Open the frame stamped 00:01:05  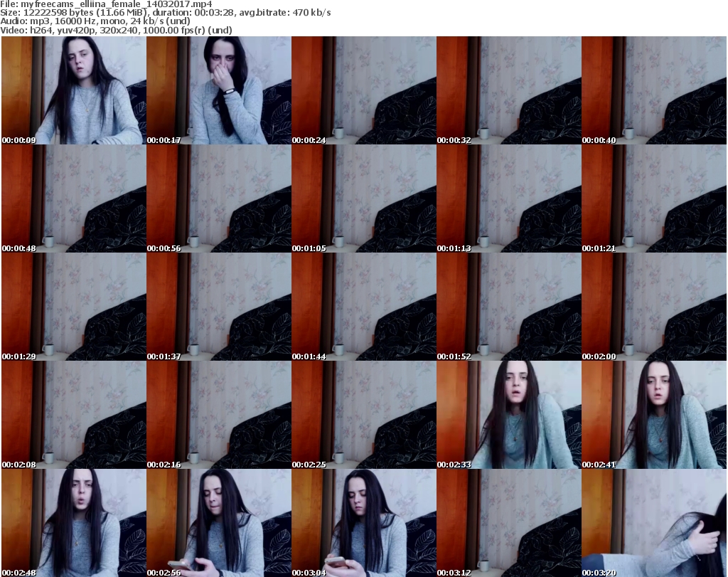coord(363,198)
